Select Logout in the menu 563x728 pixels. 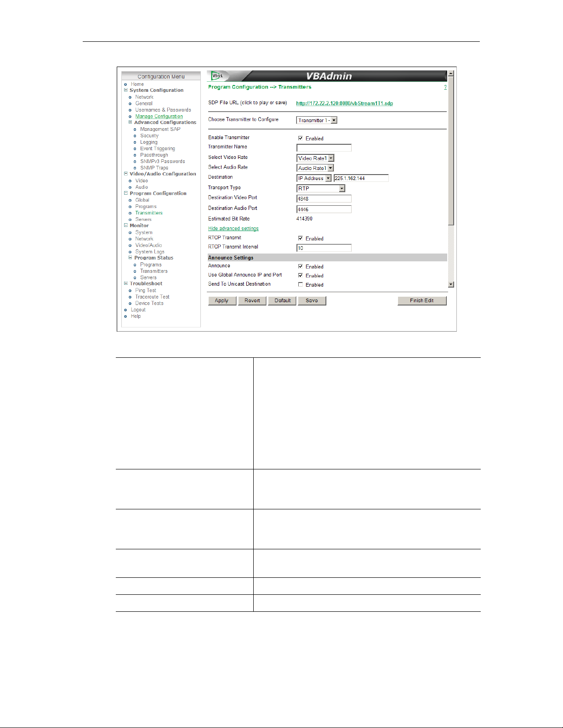point(138,310)
